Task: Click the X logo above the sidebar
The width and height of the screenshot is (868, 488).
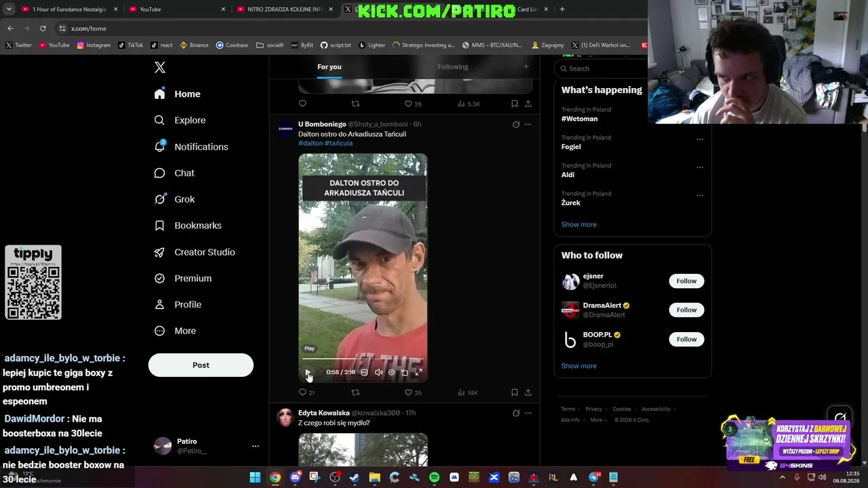Action: point(160,67)
